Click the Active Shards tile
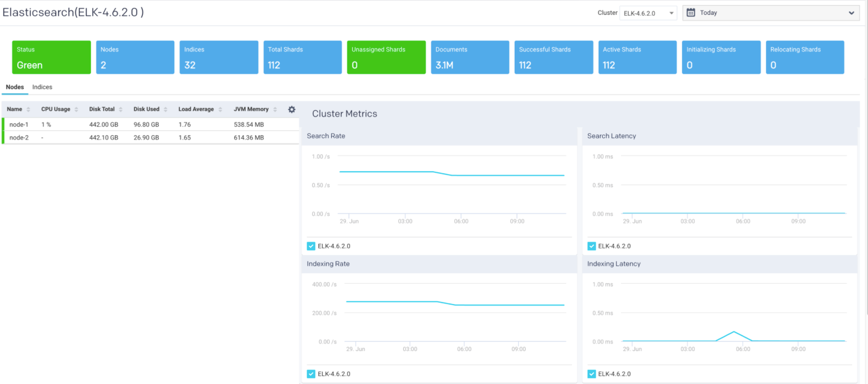Screen dimensions: 868x384 click(x=637, y=57)
